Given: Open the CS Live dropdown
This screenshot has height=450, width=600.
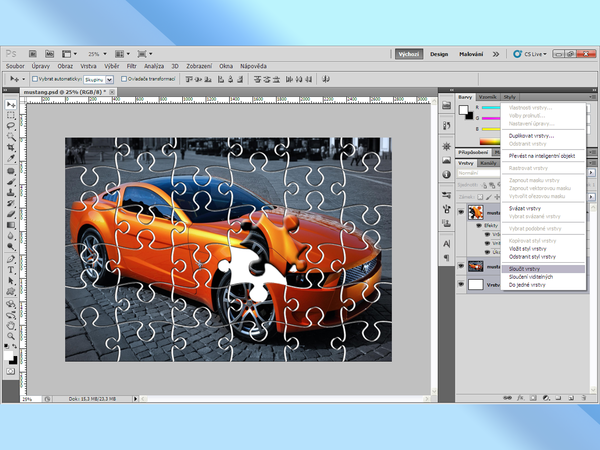Looking at the screenshot, I should 535,54.
